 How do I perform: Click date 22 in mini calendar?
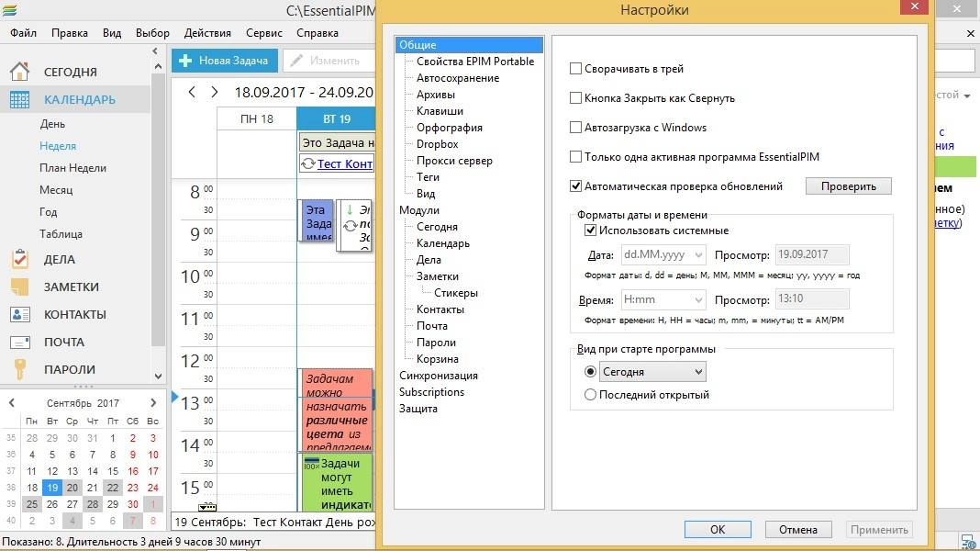pyautogui.click(x=113, y=488)
